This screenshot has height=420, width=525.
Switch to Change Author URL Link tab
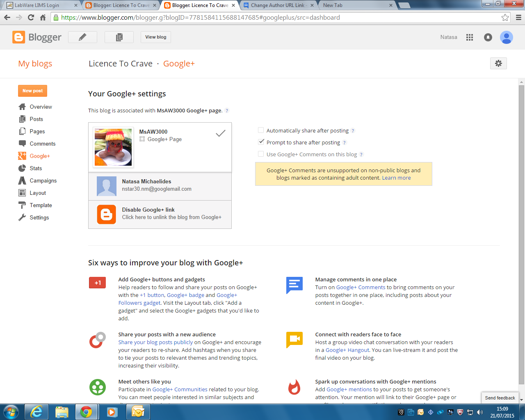click(x=278, y=5)
